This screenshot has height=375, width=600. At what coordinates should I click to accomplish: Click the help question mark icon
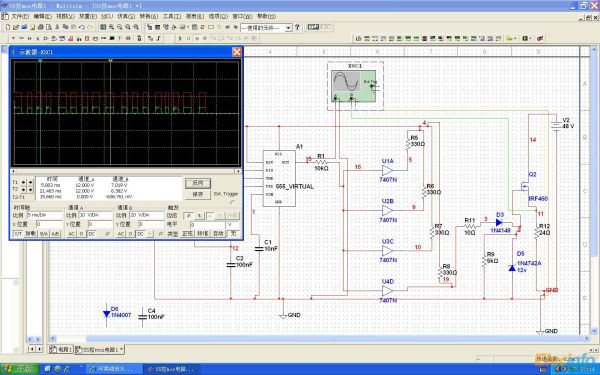[x=297, y=27]
